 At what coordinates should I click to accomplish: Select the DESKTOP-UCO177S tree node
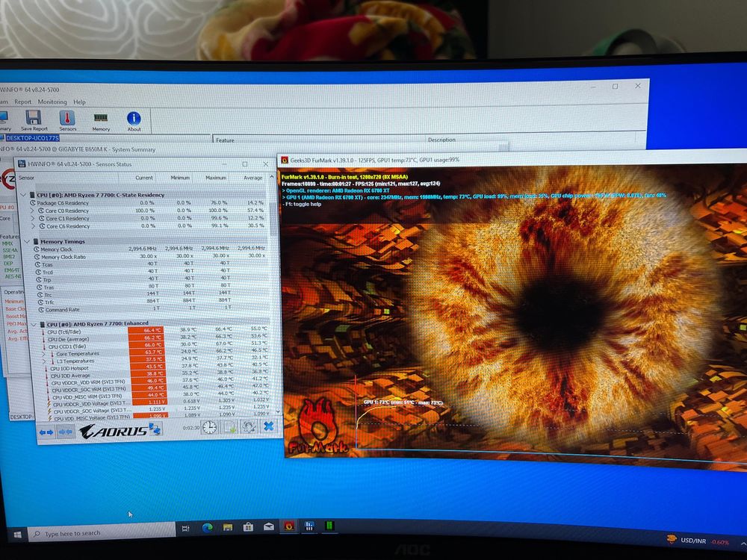click(32, 138)
